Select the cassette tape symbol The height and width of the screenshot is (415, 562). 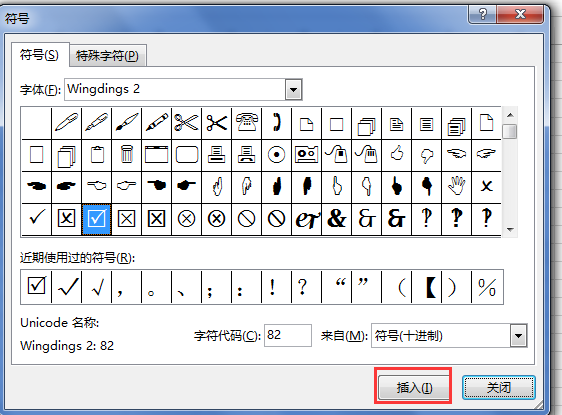coord(306,154)
